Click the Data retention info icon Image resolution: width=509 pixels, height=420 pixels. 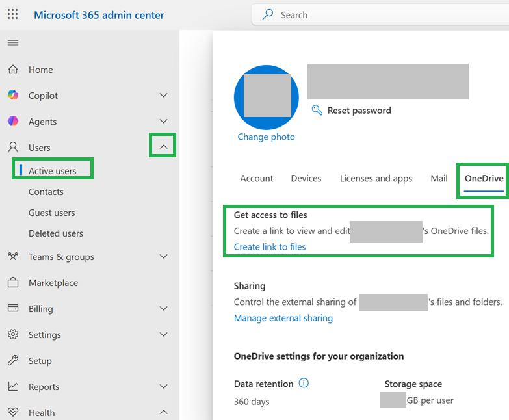pyautogui.click(x=304, y=383)
